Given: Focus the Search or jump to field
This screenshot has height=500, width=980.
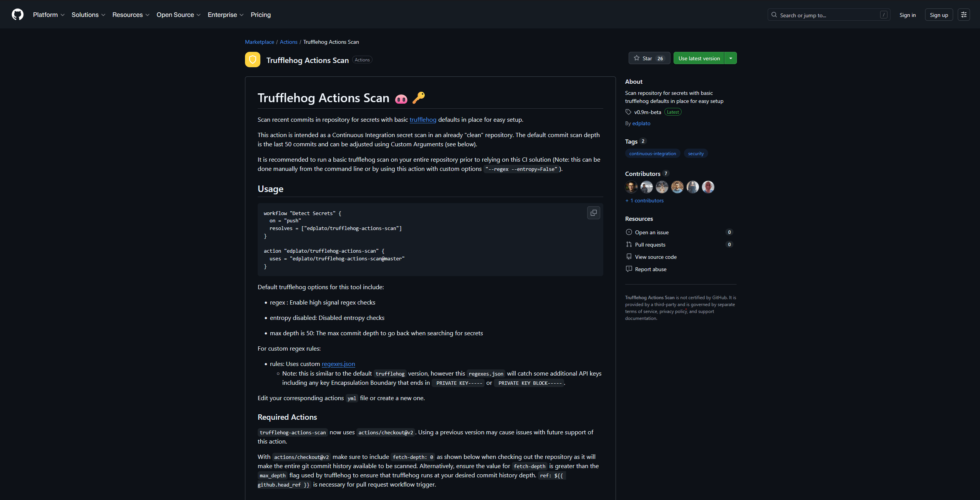Looking at the screenshot, I should pyautogui.click(x=829, y=15).
